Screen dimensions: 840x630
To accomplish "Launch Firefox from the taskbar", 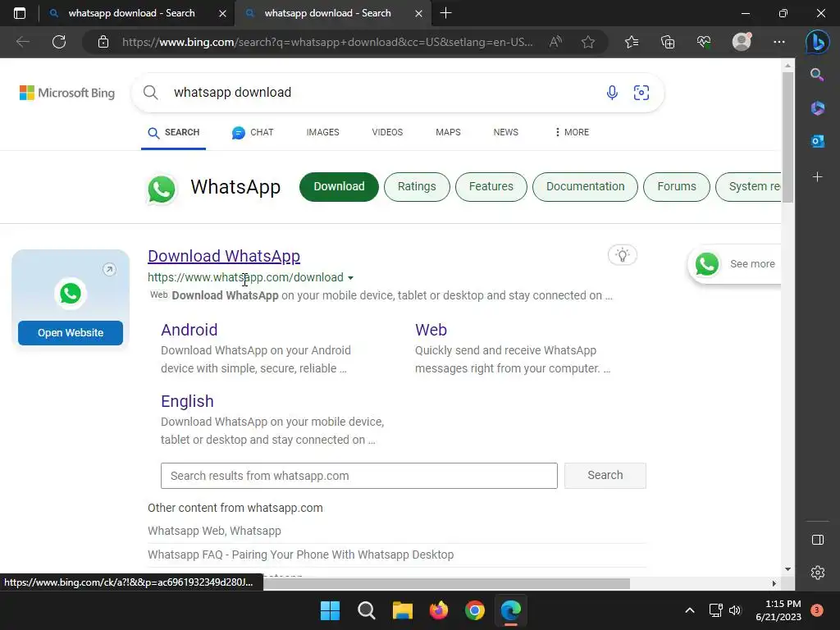I will click(439, 610).
